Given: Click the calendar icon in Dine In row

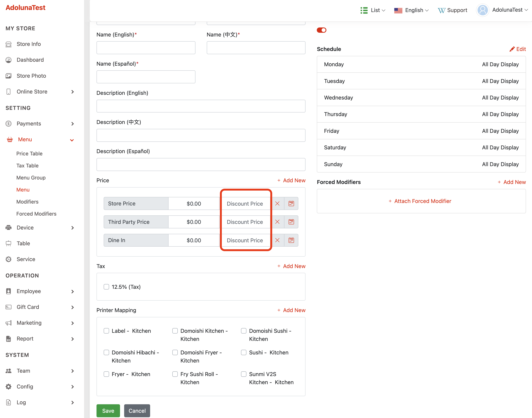Looking at the screenshot, I should [x=291, y=240].
